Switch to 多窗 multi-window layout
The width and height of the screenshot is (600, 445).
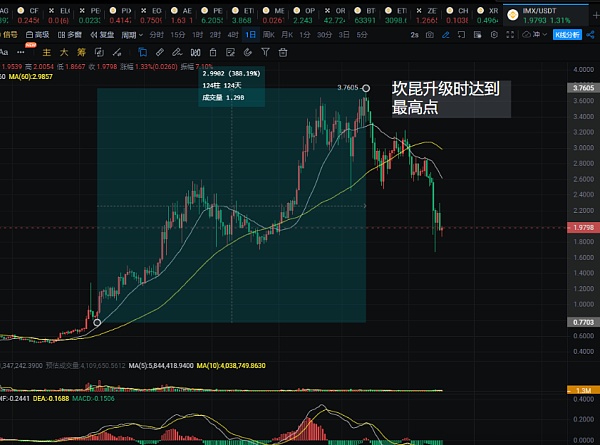[x=70, y=35]
